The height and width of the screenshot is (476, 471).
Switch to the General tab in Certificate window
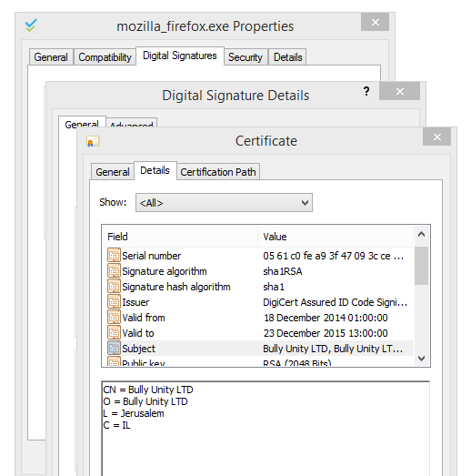click(113, 172)
